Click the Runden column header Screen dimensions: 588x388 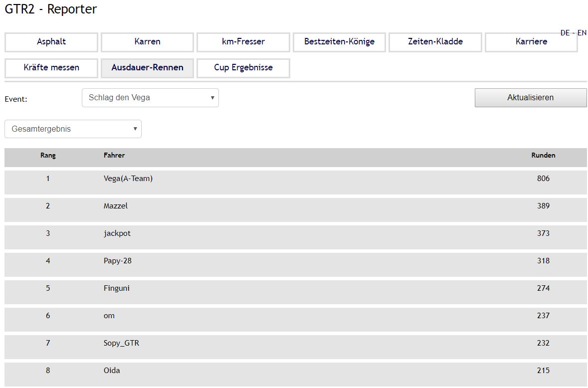point(543,156)
